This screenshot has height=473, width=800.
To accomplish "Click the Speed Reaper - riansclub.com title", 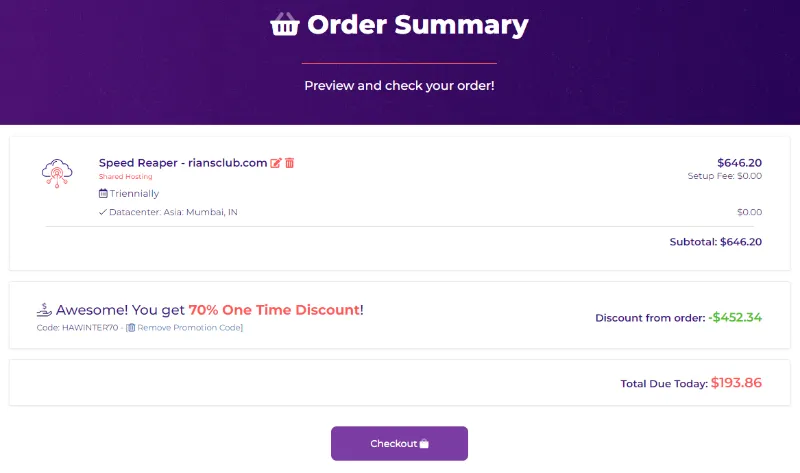I will click(x=183, y=163).
